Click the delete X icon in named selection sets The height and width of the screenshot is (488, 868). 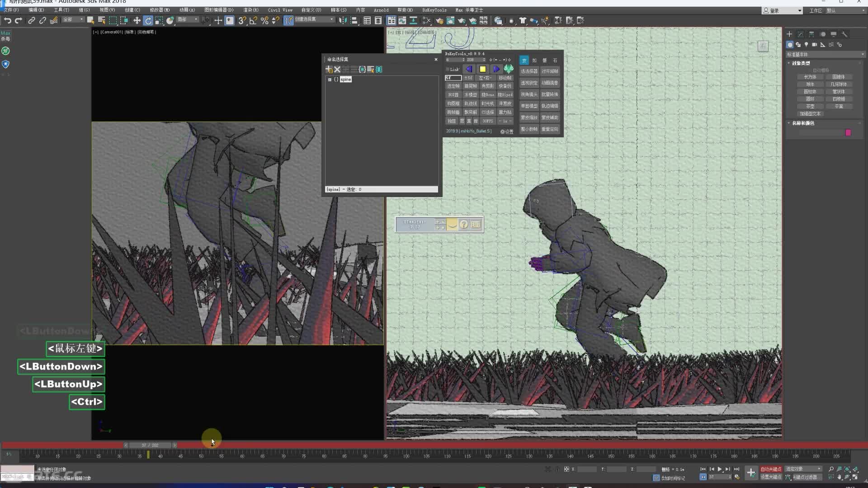(x=337, y=69)
